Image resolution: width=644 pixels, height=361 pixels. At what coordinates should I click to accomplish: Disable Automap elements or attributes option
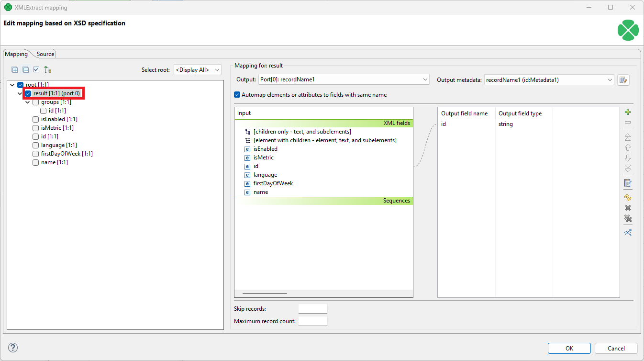click(x=237, y=94)
